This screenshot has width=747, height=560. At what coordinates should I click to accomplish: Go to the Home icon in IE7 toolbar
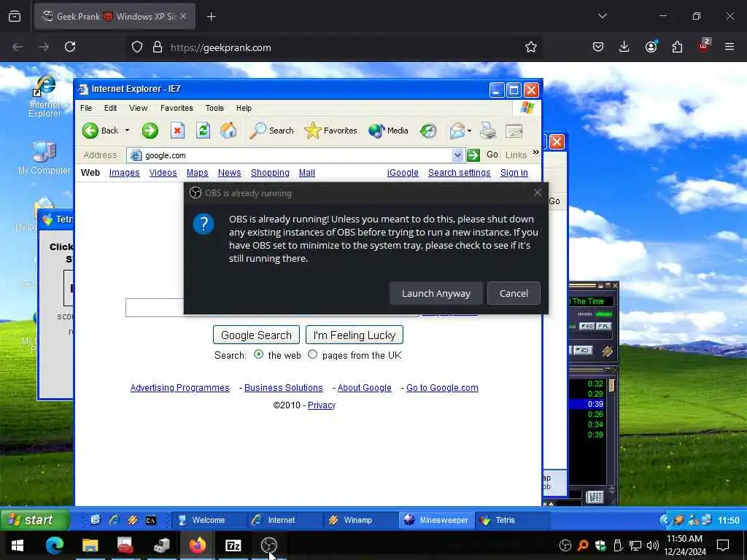(x=228, y=131)
